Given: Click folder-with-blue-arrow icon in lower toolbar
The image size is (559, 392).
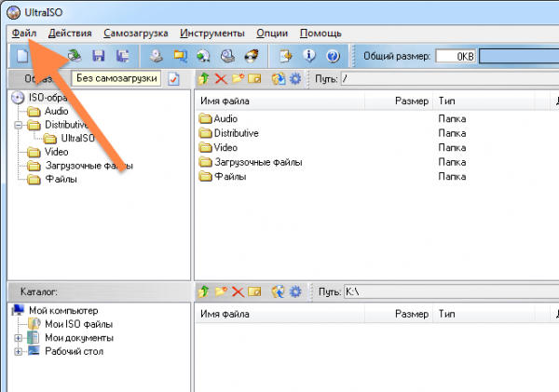Looking at the screenshot, I should pos(279,291).
